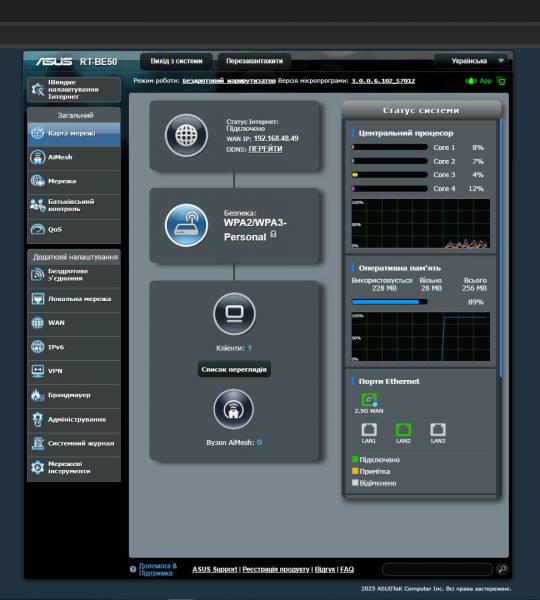Open the QoS gauge icon
540x600 pixels.
38,229
